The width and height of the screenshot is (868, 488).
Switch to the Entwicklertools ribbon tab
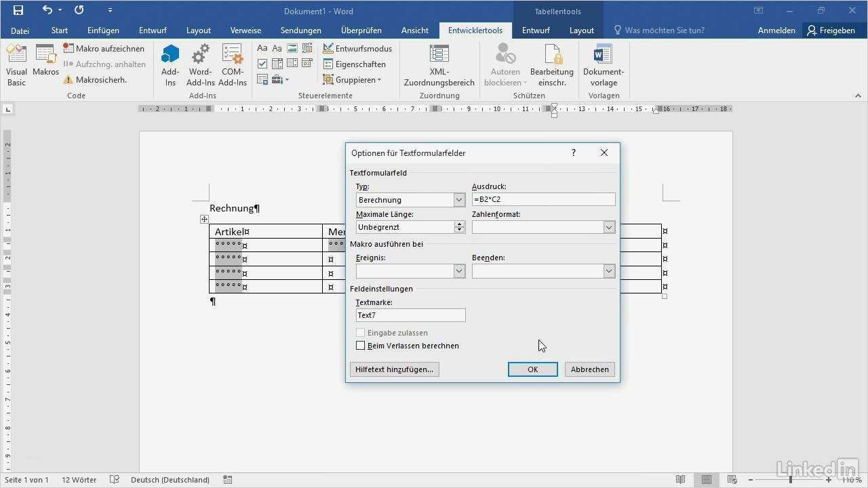475,30
